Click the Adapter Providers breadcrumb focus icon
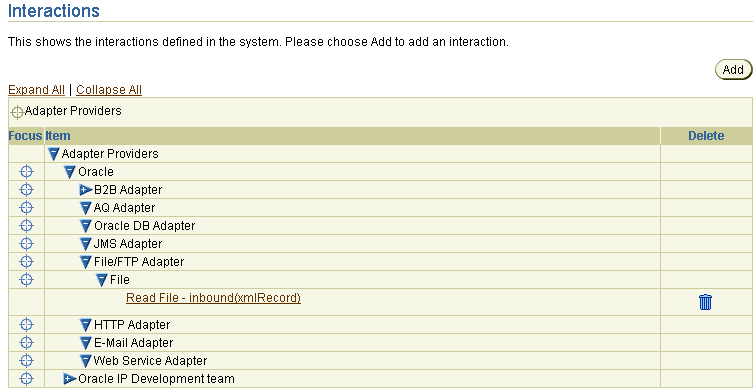 tap(17, 112)
